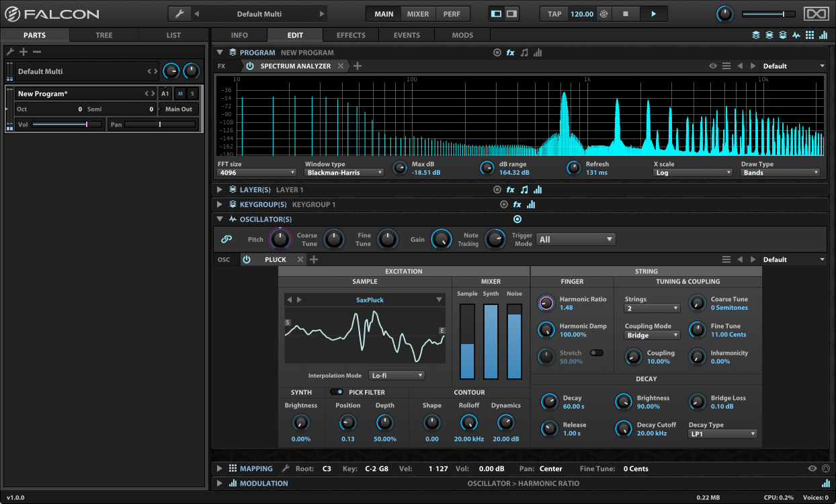
Task: Disable the Pick Filter switch
Action: click(x=336, y=392)
